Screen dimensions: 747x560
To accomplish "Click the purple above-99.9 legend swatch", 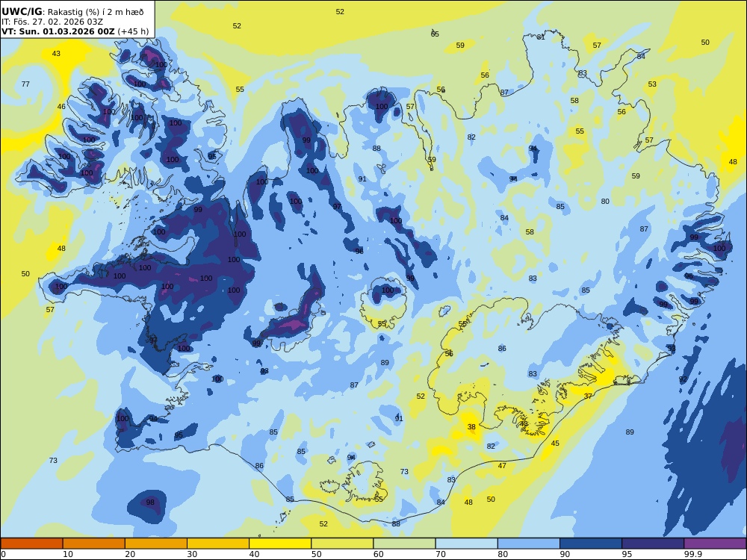I will tap(715, 544).
